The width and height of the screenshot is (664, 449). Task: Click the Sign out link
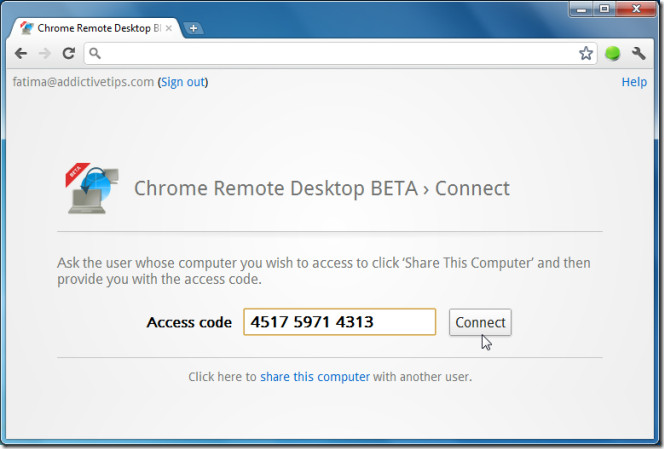pyautogui.click(x=182, y=82)
